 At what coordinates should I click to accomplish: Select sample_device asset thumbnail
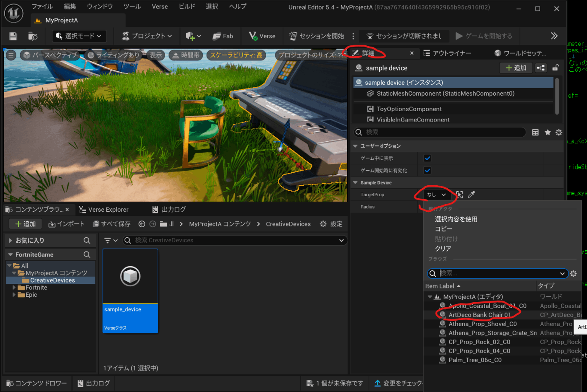(x=130, y=291)
